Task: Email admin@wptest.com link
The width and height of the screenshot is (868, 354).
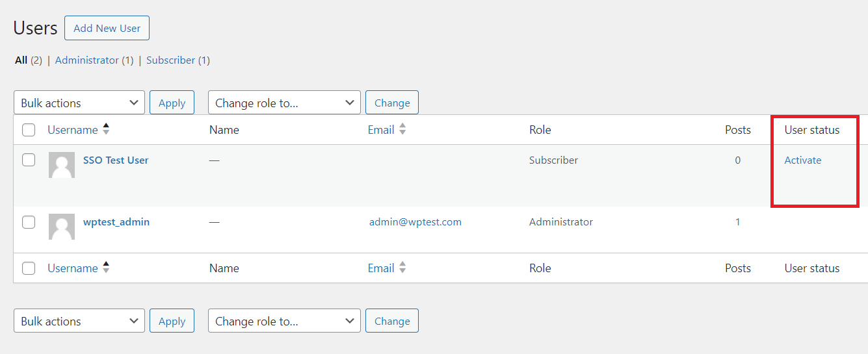Action: (x=415, y=222)
